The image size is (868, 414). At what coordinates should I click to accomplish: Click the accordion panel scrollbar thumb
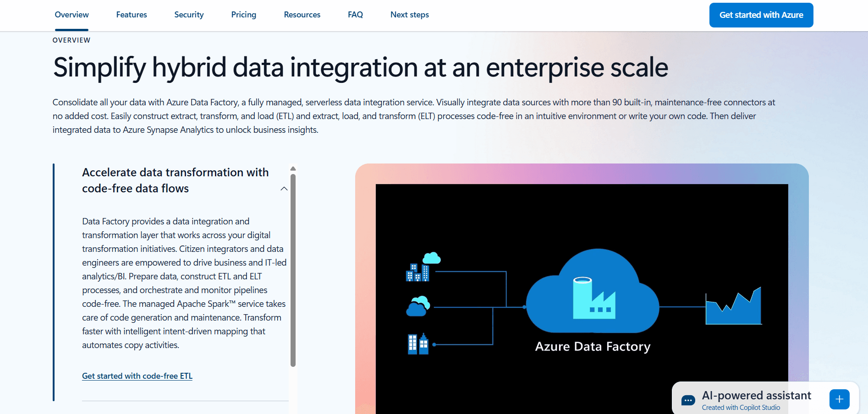coord(293,270)
